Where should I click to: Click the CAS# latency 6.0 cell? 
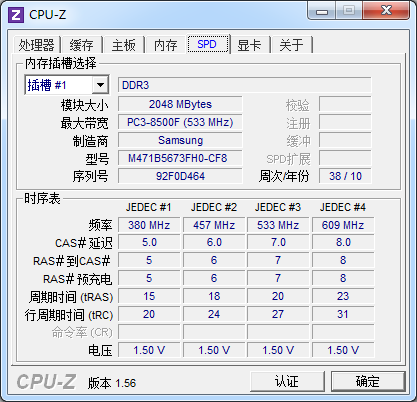pyautogui.click(x=214, y=242)
